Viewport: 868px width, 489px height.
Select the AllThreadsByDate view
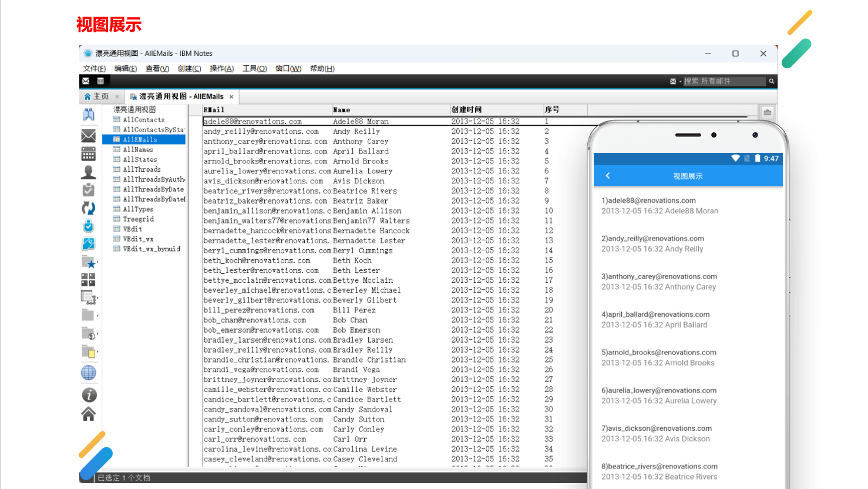pos(153,189)
